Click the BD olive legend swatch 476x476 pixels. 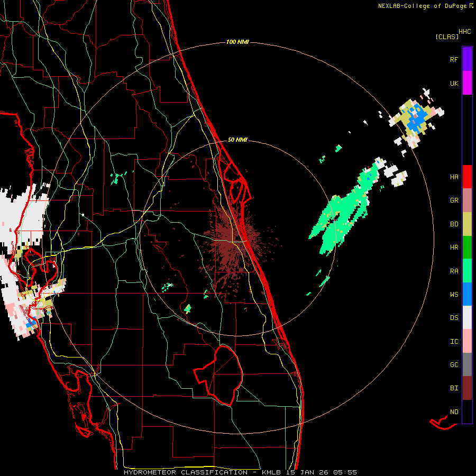(467, 224)
